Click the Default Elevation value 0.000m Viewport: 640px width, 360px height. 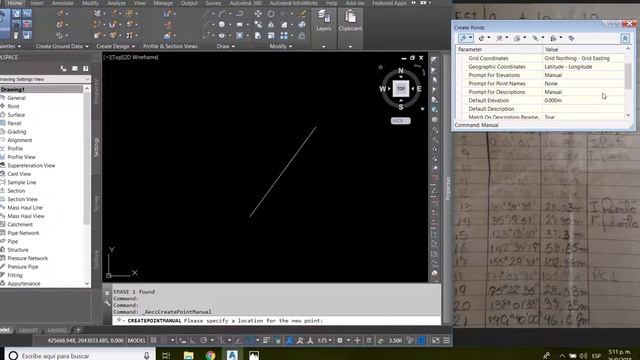click(553, 100)
